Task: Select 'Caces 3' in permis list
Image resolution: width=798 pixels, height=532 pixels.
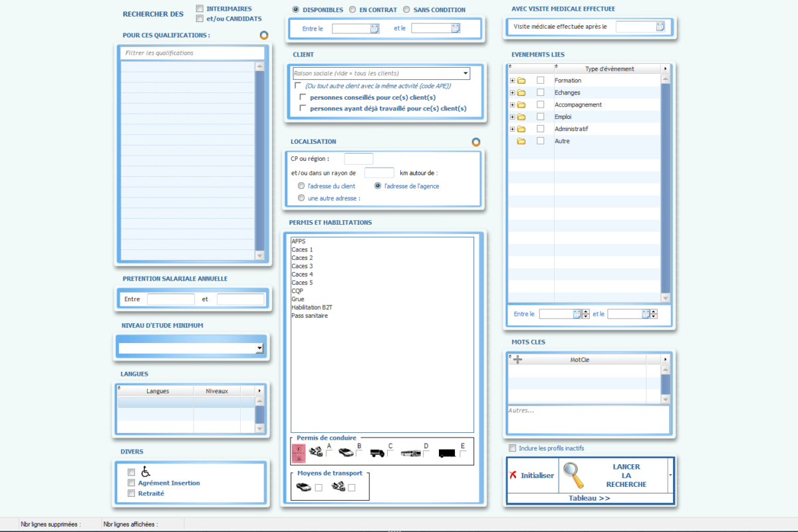Action: coord(302,266)
